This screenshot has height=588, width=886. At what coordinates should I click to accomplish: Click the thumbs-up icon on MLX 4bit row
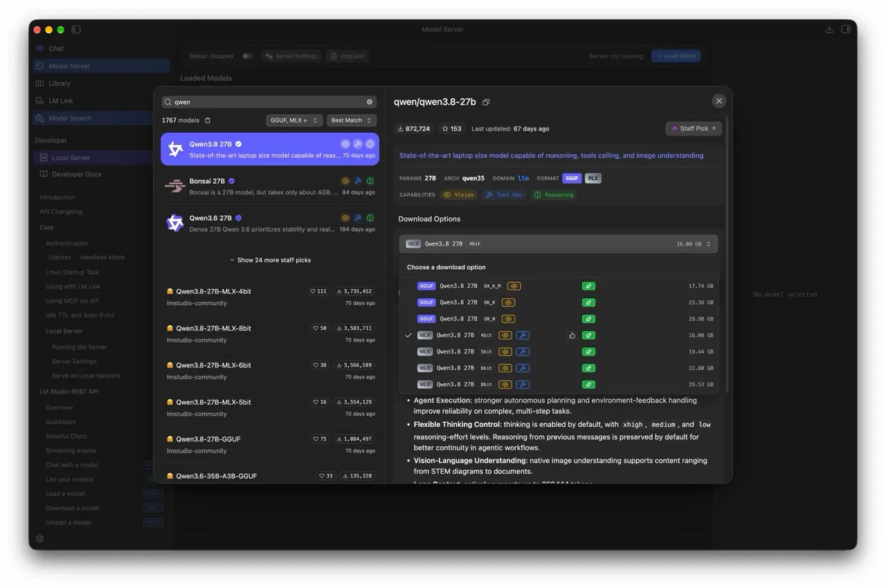click(x=572, y=336)
